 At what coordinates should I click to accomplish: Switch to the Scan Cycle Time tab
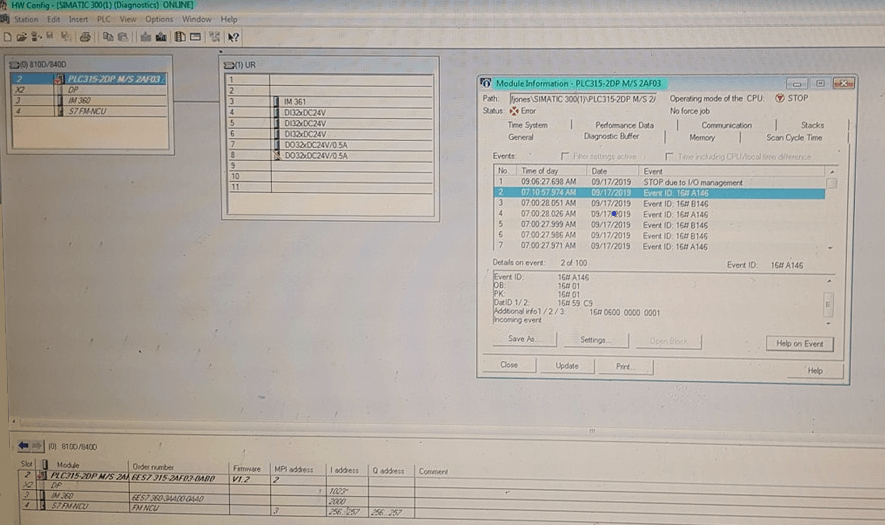click(x=794, y=137)
